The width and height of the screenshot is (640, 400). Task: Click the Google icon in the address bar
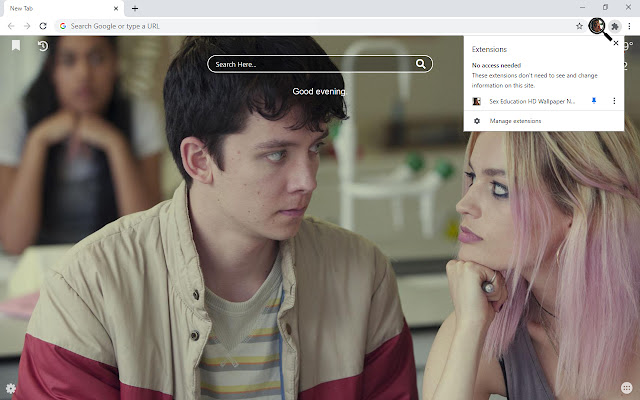(x=63, y=26)
